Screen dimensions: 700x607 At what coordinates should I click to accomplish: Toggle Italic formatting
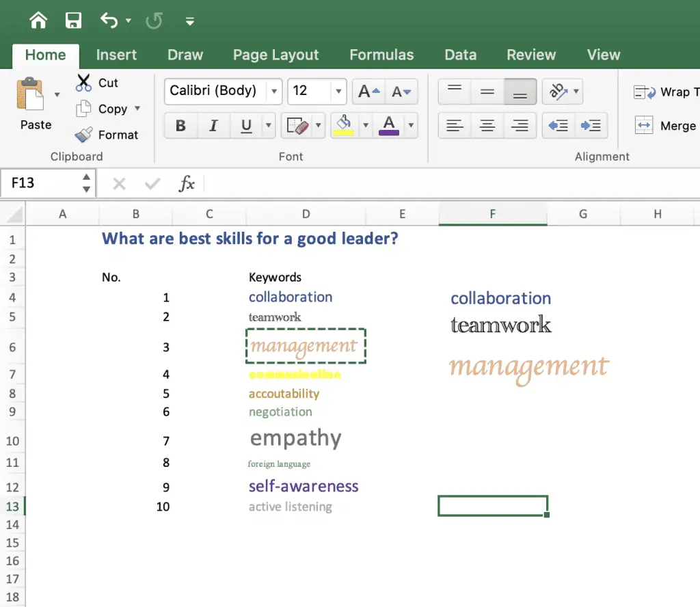point(213,125)
